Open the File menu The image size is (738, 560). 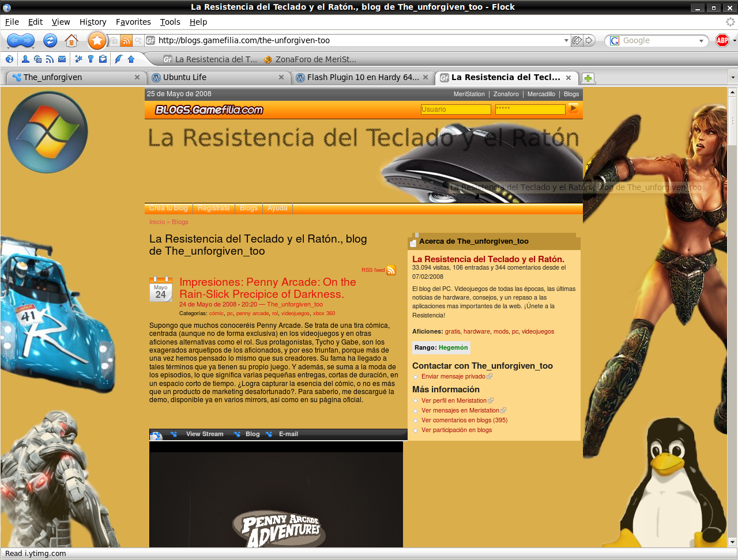coord(12,22)
